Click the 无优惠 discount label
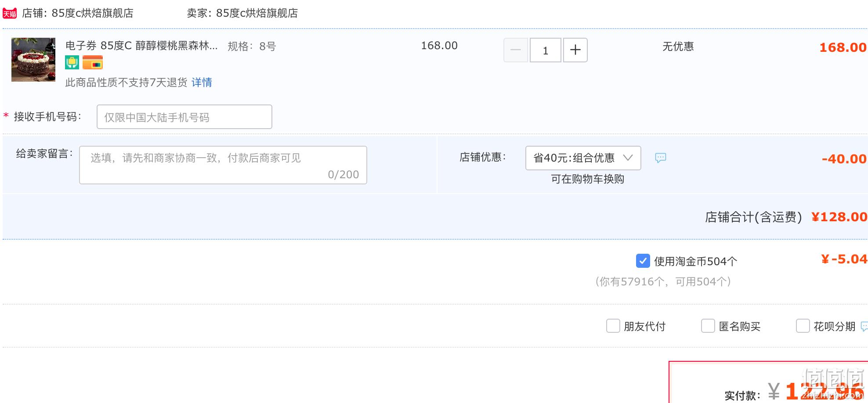This screenshot has width=868, height=403. tap(678, 47)
